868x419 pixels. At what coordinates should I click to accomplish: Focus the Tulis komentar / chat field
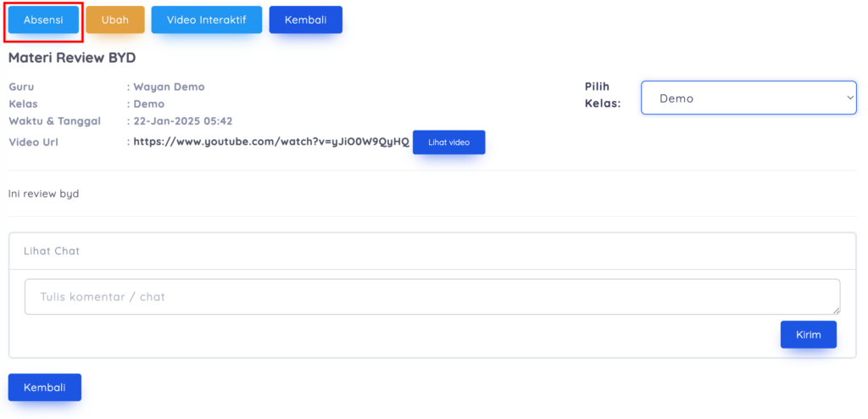click(x=431, y=297)
